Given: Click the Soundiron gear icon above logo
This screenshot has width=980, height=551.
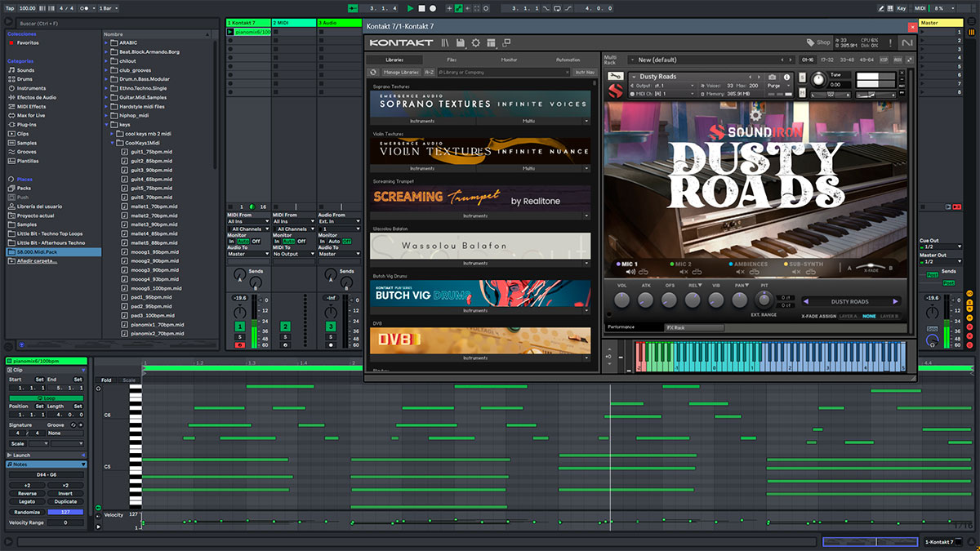Looking at the screenshot, I should (755, 114).
